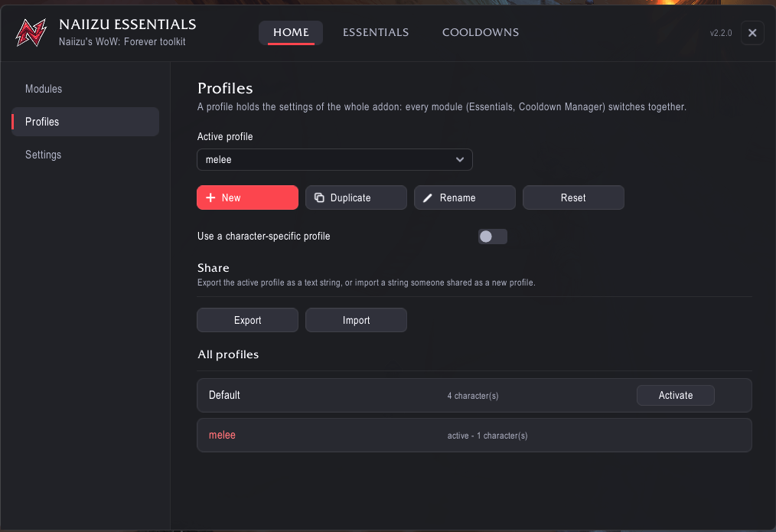This screenshot has height=532, width=776.
Task: Switch to the Home tab
Action: (291, 33)
